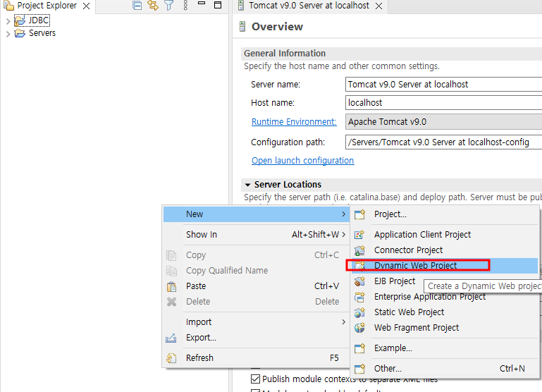Select Other... in New submenu
Image resolution: width=542 pixels, height=392 pixels.
point(445,369)
